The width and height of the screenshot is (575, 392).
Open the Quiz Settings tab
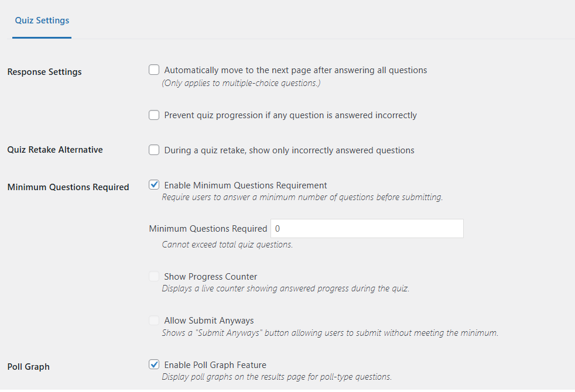42,20
